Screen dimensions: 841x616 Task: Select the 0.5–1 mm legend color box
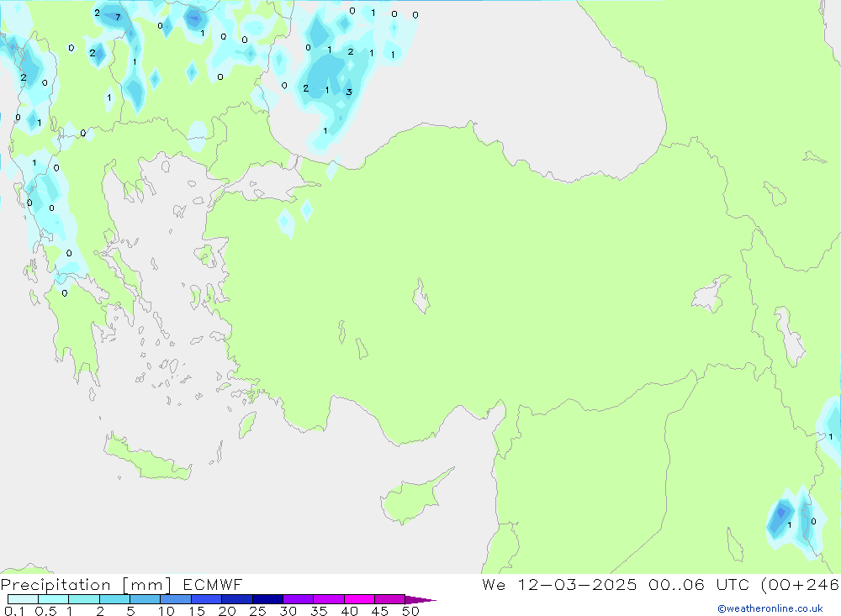[x=54, y=599]
